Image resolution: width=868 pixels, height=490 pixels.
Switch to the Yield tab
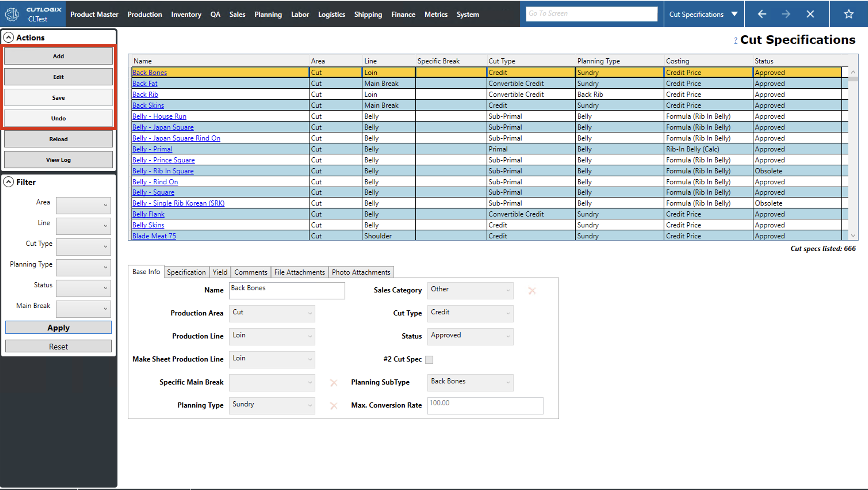tap(220, 272)
